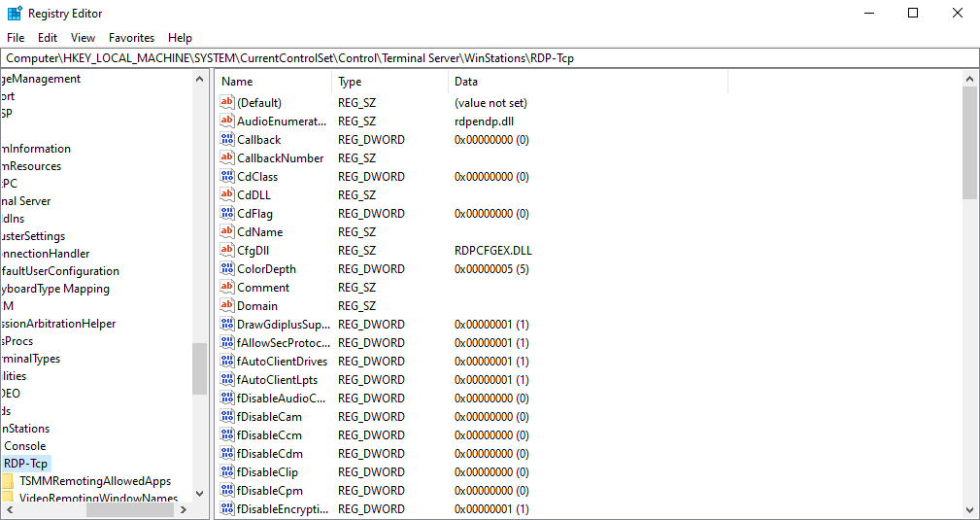
Task: Click the fDisableAudioC... DWORD icon
Action: pyautogui.click(x=227, y=398)
